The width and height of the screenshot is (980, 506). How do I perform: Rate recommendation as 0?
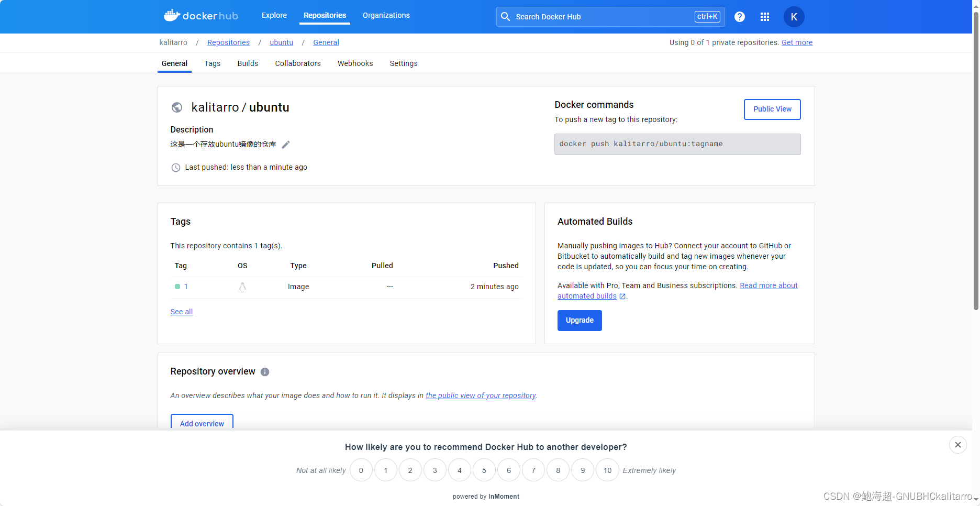[x=361, y=470]
